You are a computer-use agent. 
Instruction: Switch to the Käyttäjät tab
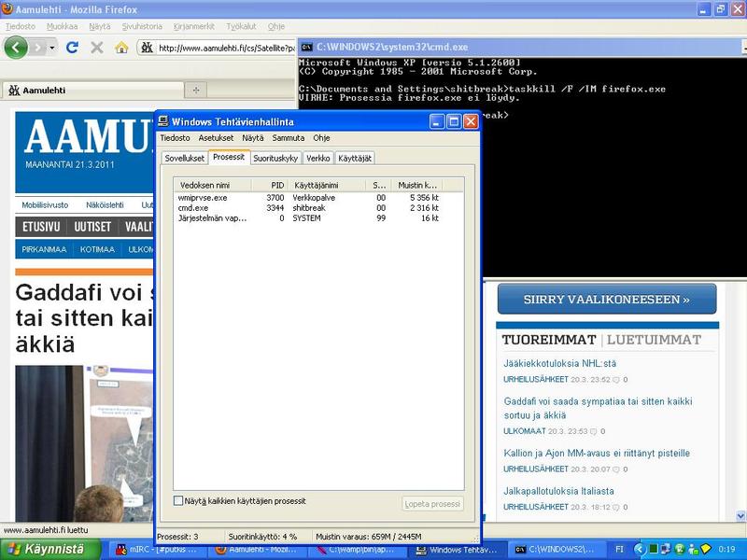pyautogui.click(x=355, y=158)
